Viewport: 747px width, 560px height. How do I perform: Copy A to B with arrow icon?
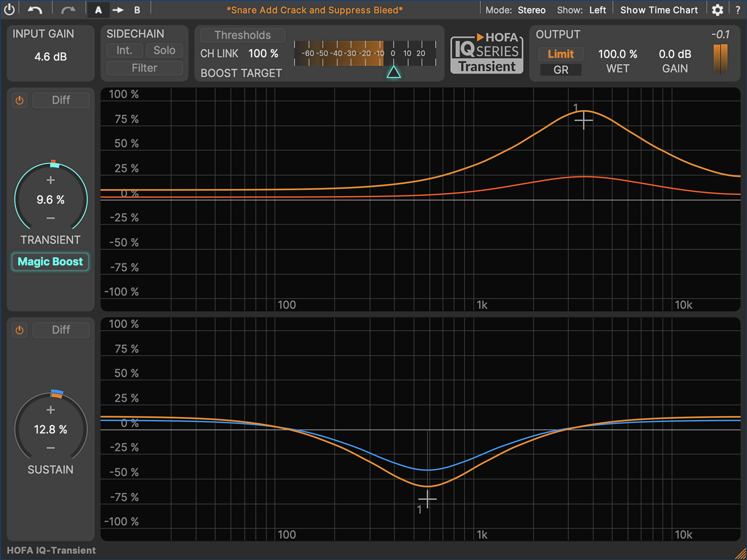click(x=118, y=10)
